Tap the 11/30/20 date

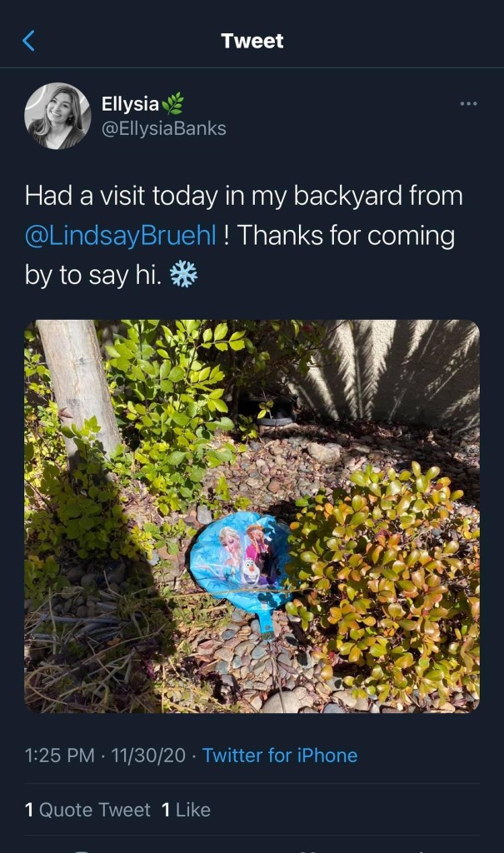[x=148, y=755]
